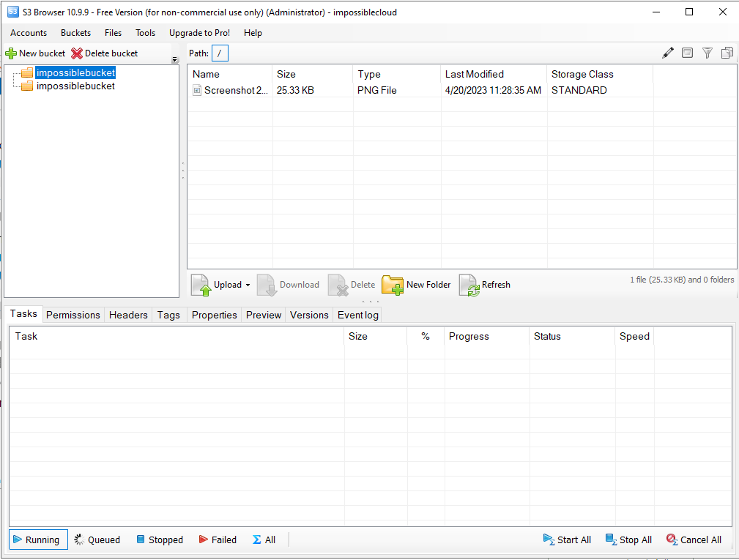Click the filter funnel icon
739x560 pixels.
(707, 53)
